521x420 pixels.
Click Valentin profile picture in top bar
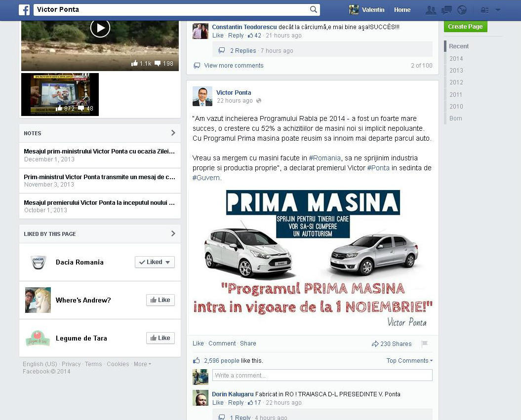tap(354, 10)
